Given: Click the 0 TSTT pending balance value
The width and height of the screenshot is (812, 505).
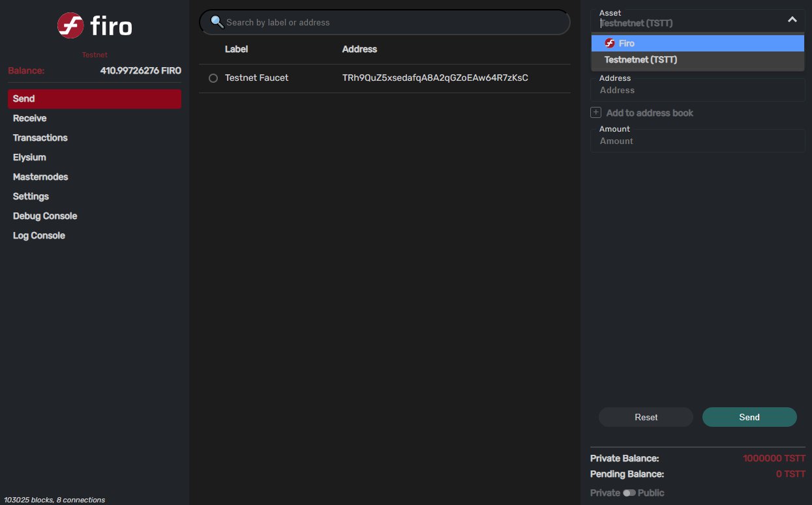Looking at the screenshot, I should (790, 474).
